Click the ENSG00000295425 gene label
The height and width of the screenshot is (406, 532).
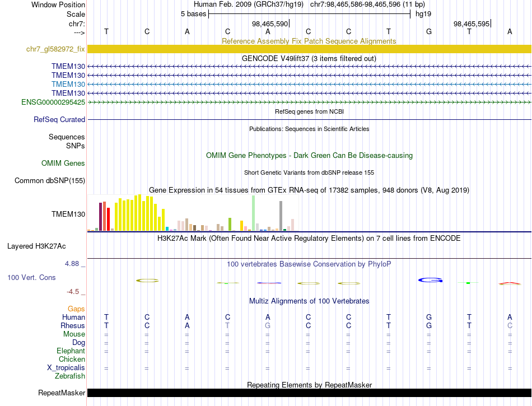(x=53, y=102)
